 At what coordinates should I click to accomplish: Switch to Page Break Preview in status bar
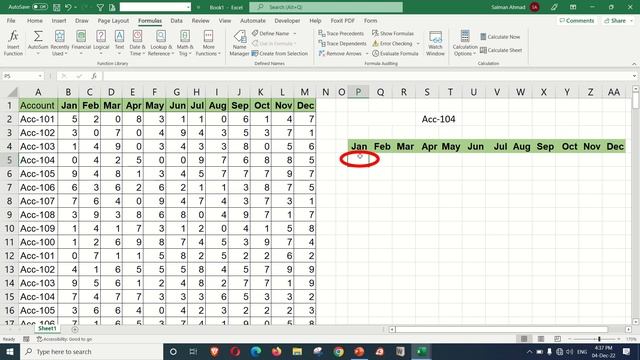coord(557,339)
